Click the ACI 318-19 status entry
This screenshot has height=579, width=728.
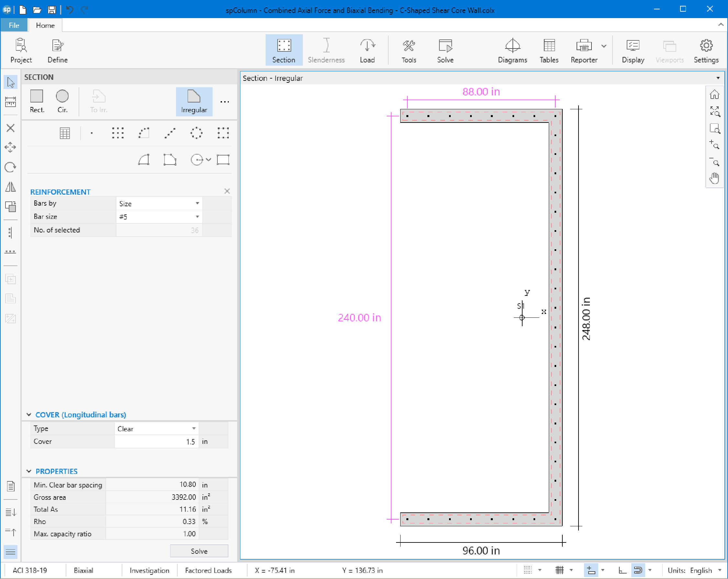pyautogui.click(x=30, y=570)
